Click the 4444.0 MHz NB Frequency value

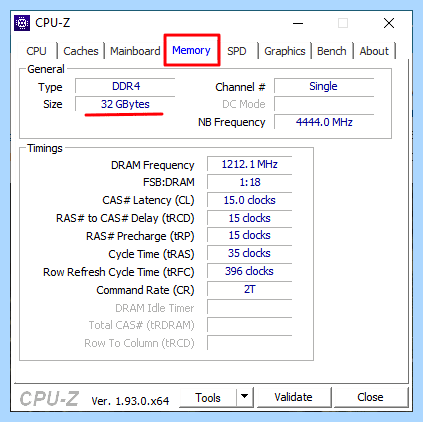[324, 122]
